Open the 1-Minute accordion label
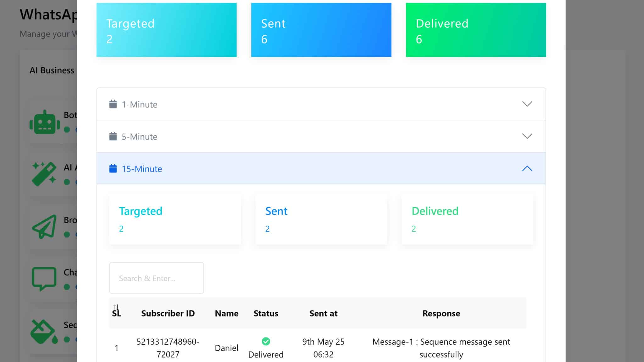The width and height of the screenshot is (644, 362). [x=139, y=104]
